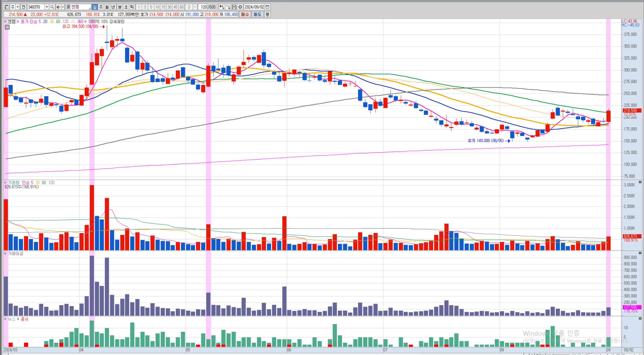Screen dimensions: 644x355
Task: Click the data table grid icon
Action: point(7,27)
